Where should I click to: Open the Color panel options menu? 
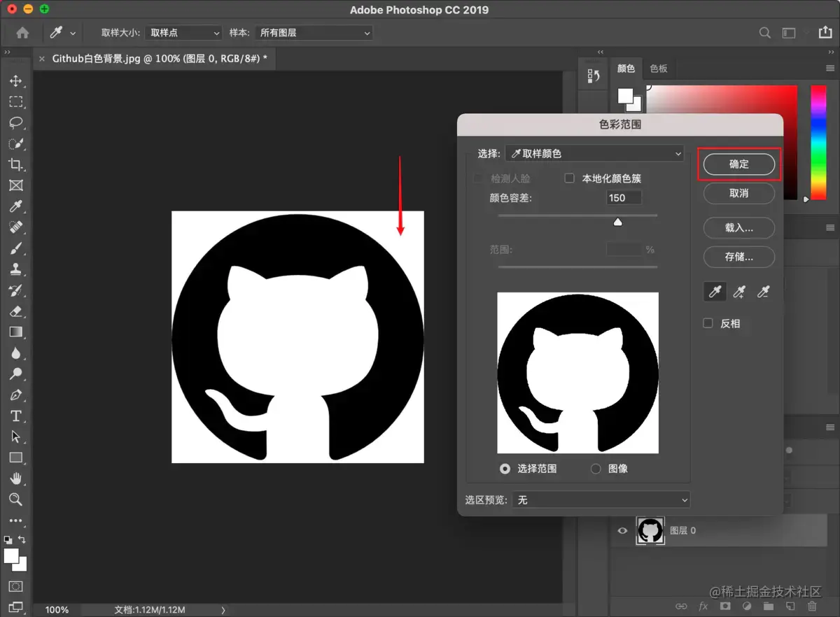point(830,69)
